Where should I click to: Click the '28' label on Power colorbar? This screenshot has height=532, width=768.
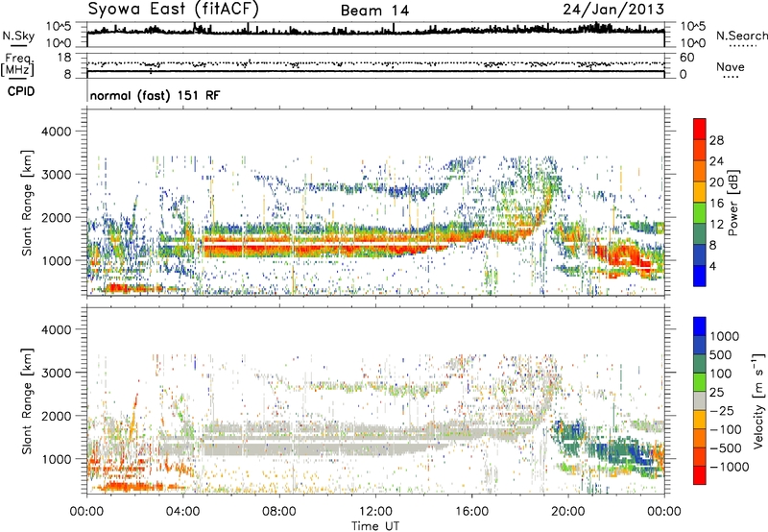(x=716, y=140)
